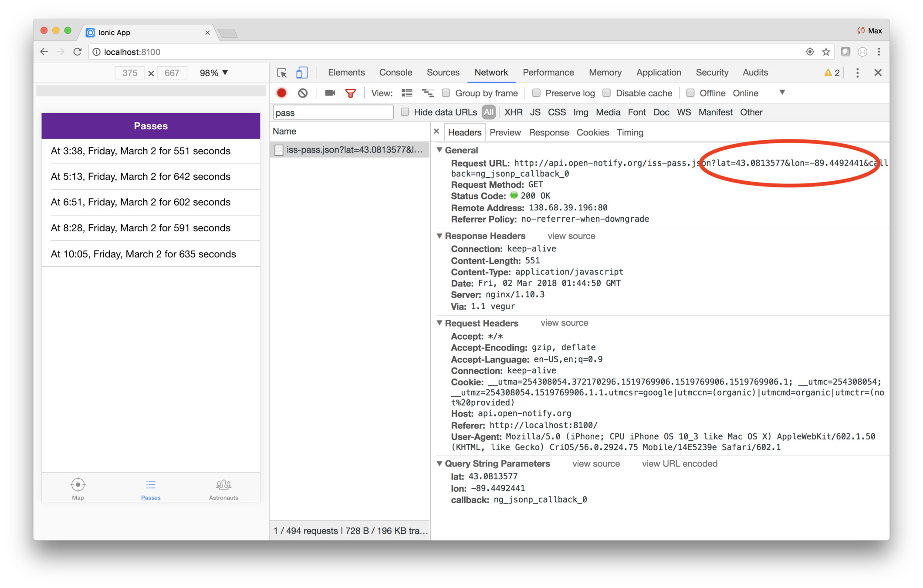The height and width of the screenshot is (588, 923).
Task: Click view source beside Request Headers
Action: [x=564, y=323]
